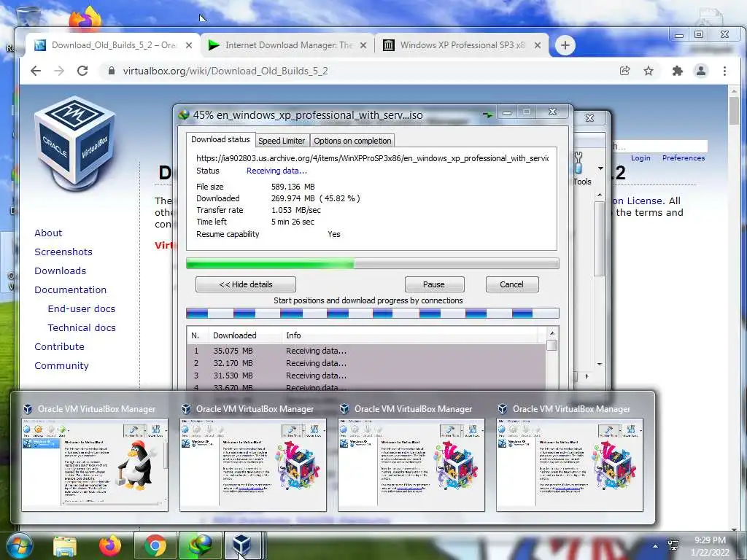This screenshot has width=747, height=560.
Task: Open the Technical docs link
Action: pos(82,328)
